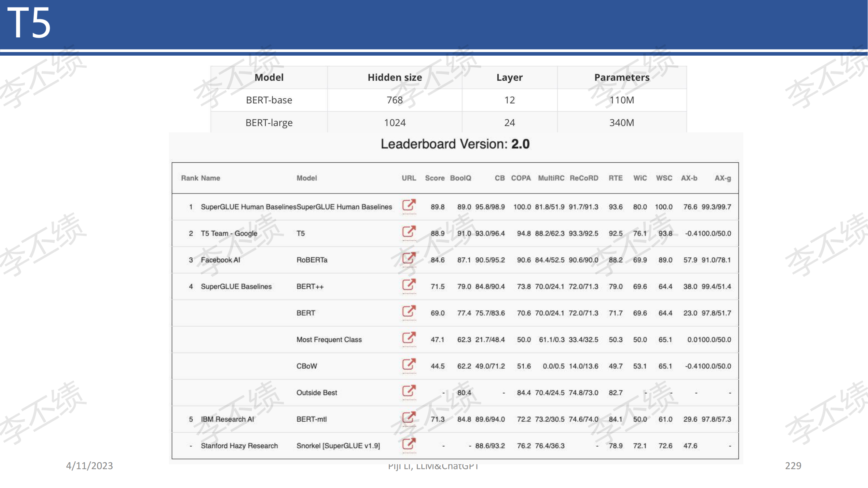Click the Leaderboard Version: 2.0 heading

click(x=455, y=144)
